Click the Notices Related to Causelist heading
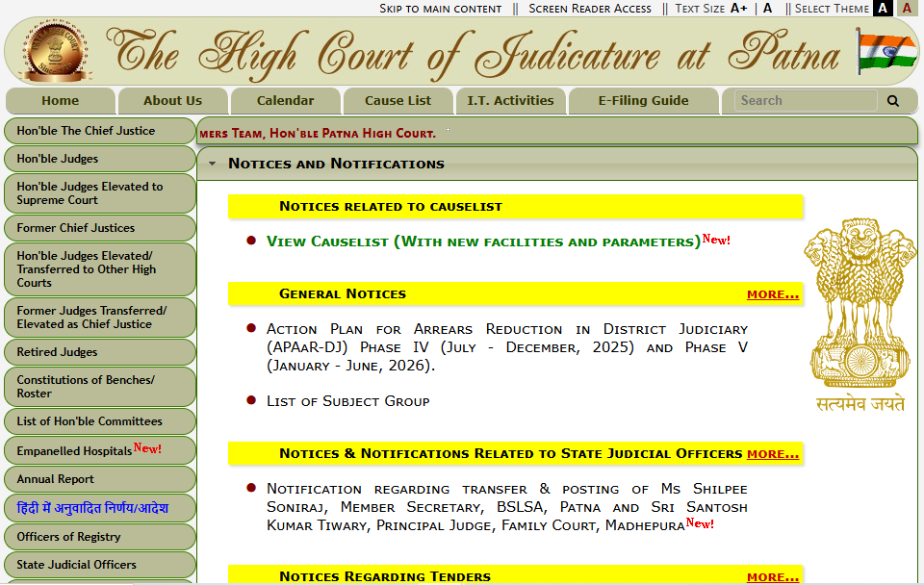The width and height of the screenshot is (924, 585). click(x=390, y=206)
